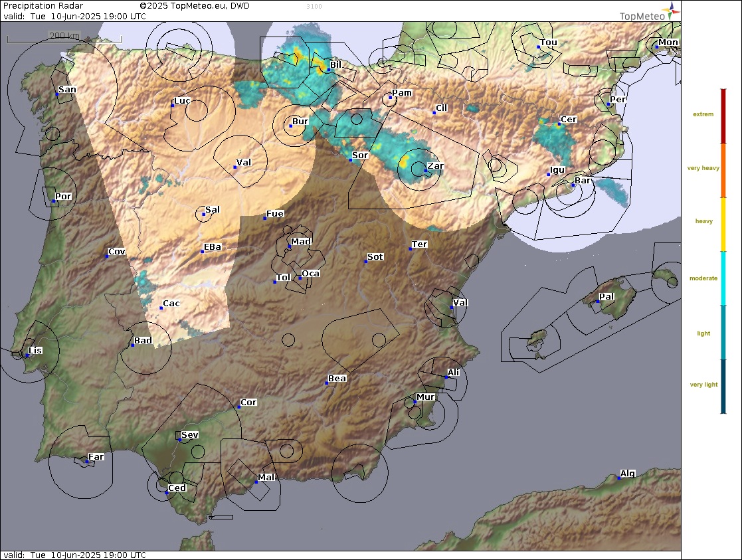Select the 'San' station label

tap(67, 90)
